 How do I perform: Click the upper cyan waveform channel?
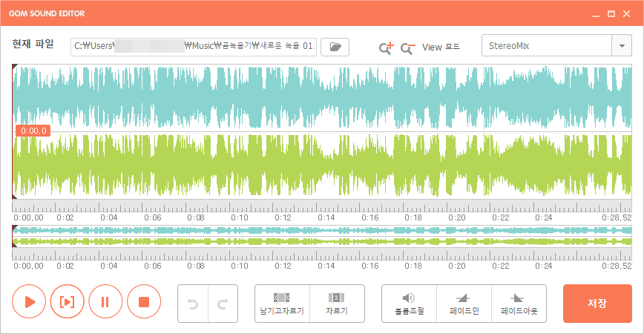[x=322, y=98]
